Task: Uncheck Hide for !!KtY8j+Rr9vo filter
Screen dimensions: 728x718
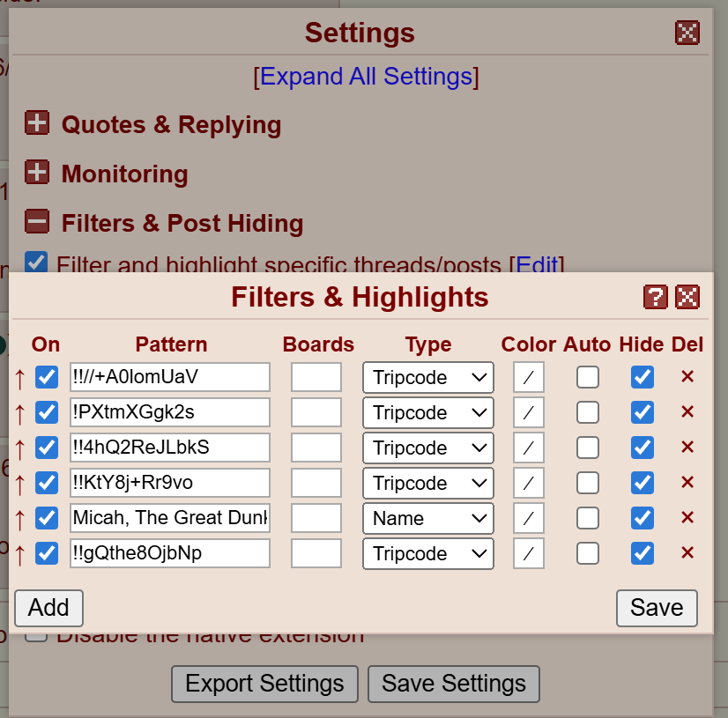Action: (x=643, y=483)
